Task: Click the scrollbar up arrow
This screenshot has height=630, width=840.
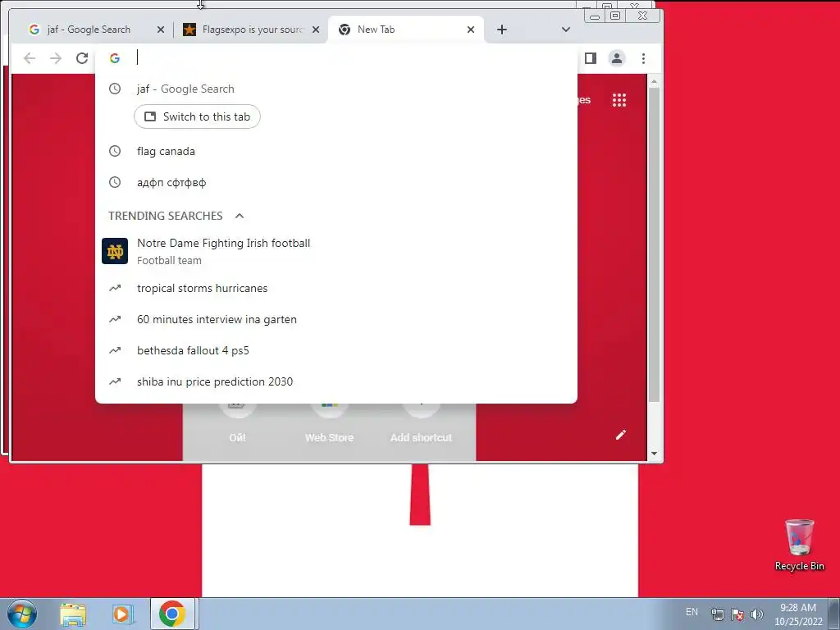Action: [x=654, y=81]
